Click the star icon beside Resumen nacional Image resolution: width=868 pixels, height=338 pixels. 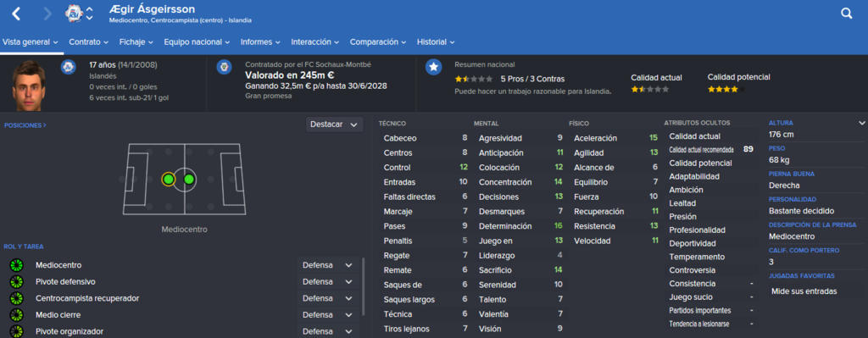[433, 67]
